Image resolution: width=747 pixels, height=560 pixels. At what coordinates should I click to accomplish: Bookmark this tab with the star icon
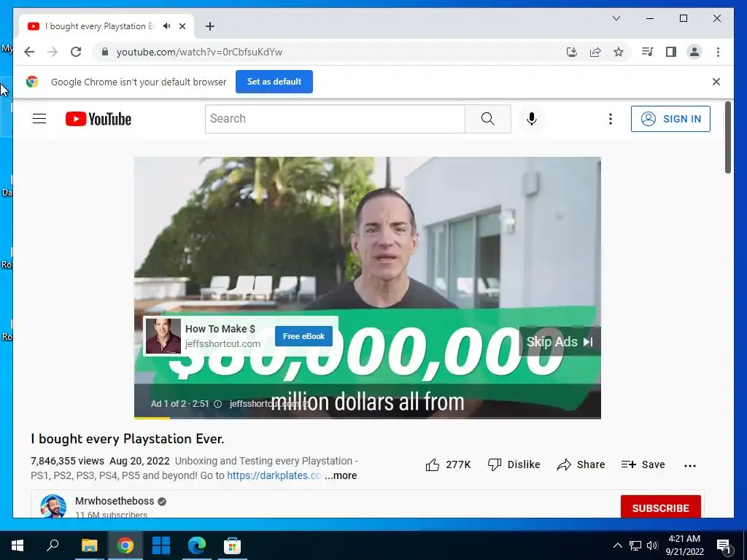pos(619,52)
